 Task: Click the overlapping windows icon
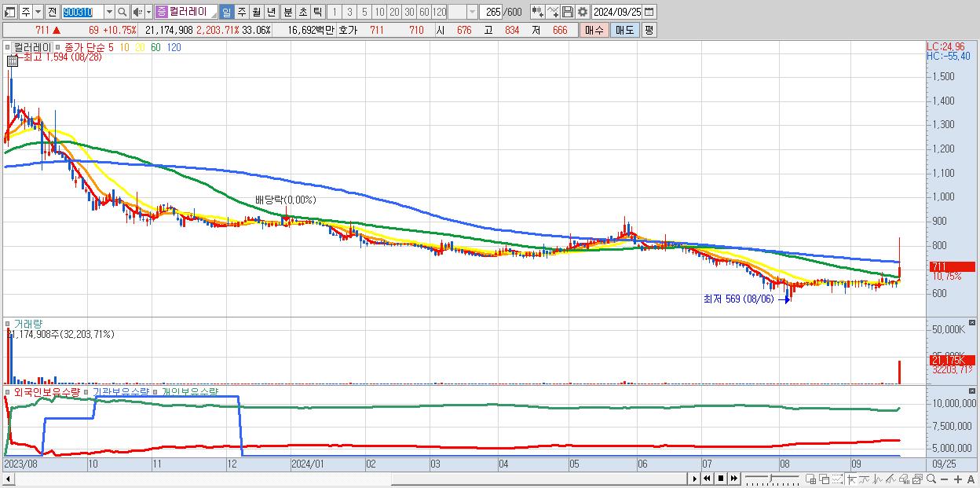tap(825, 479)
